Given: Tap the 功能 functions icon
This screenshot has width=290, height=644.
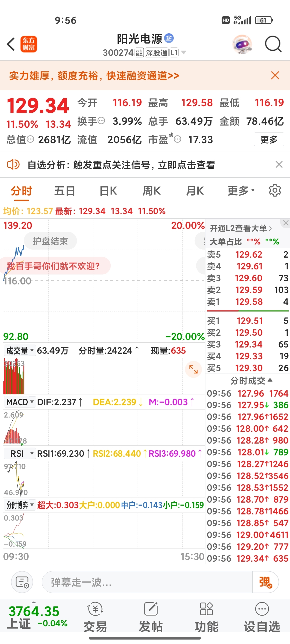Looking at the screenshot, I should coord(206,617).
